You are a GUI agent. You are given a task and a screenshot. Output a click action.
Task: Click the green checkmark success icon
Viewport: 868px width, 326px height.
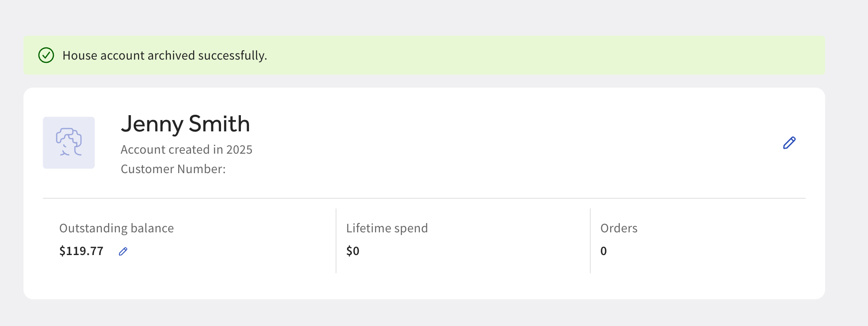[46, 55]
